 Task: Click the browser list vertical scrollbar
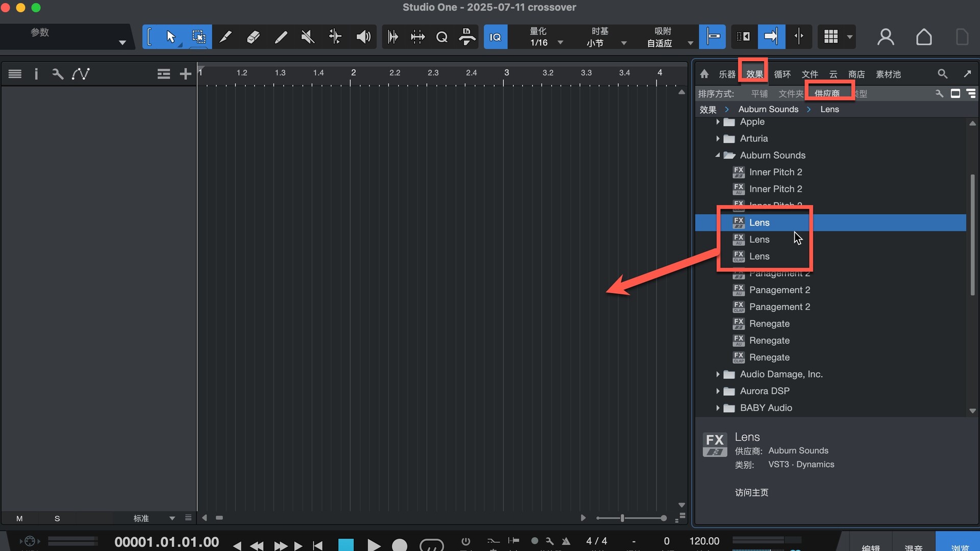972,235
